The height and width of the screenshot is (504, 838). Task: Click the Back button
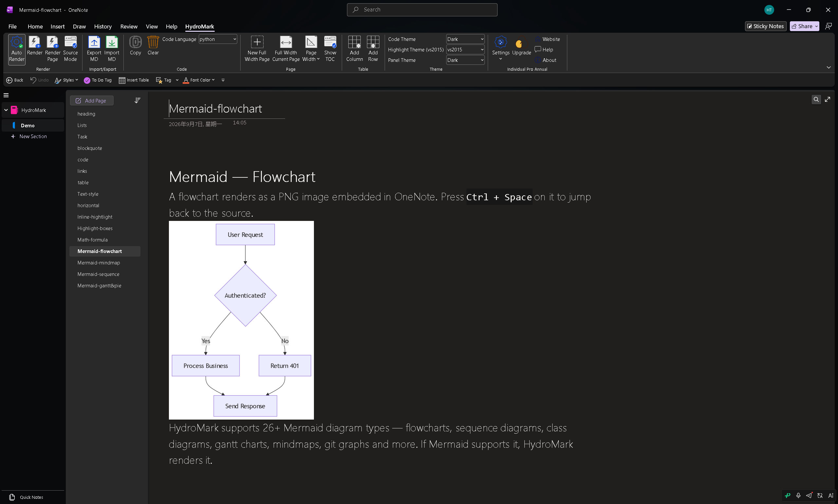15,80
